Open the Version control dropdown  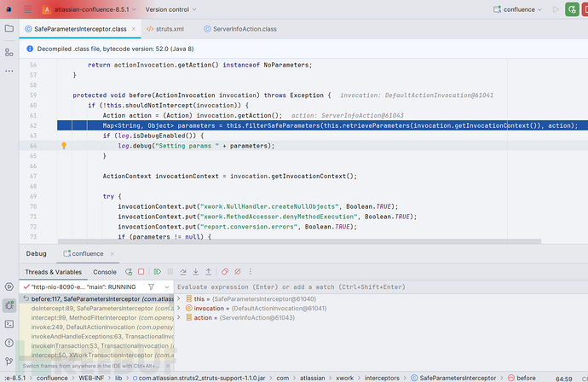(170, 9)
